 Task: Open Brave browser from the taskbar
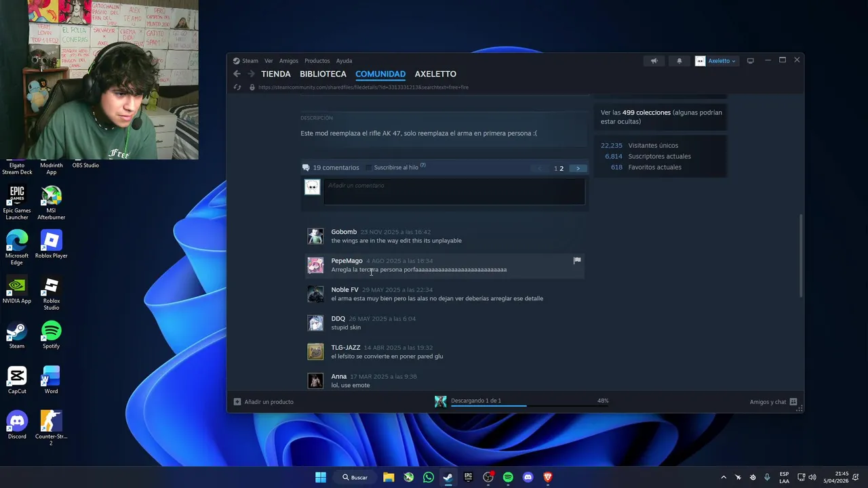pyautogui.click(x=548, y=477)
